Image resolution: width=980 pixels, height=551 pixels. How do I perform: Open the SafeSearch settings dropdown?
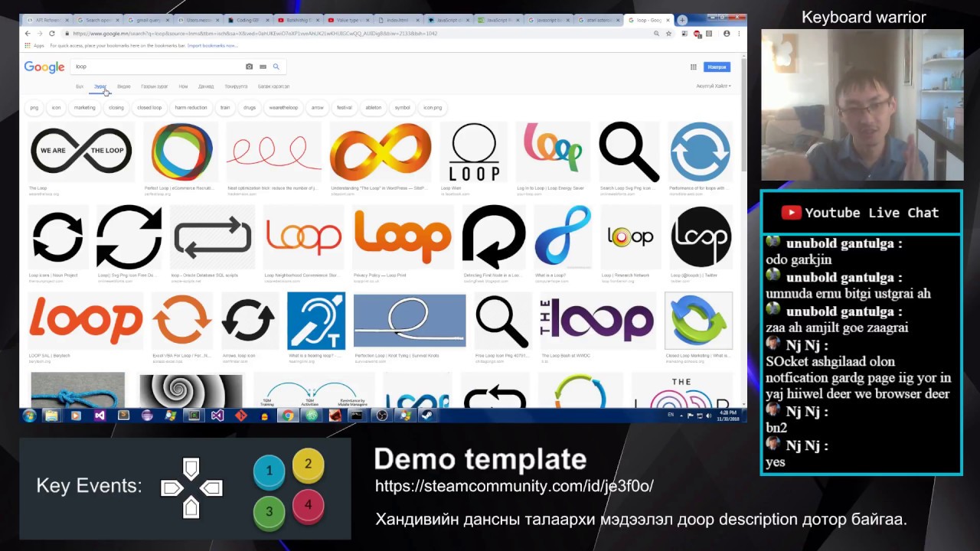coord(713,86)
